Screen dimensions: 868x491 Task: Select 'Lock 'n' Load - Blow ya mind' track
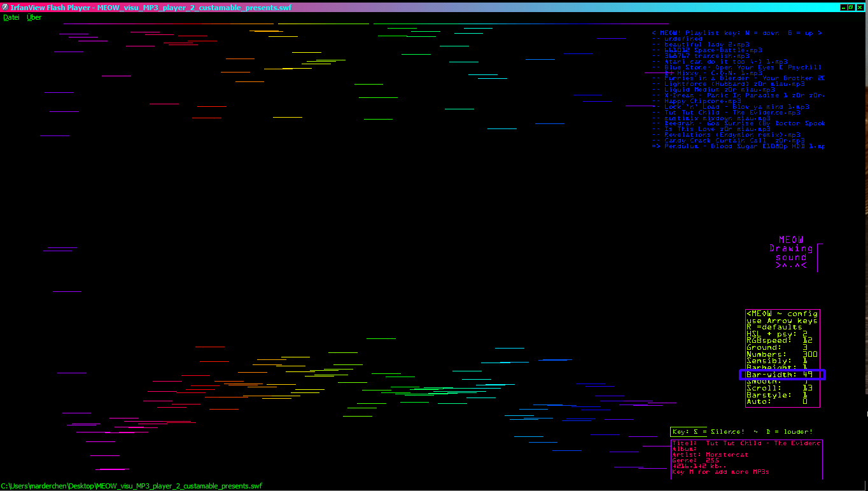point(731,107)
